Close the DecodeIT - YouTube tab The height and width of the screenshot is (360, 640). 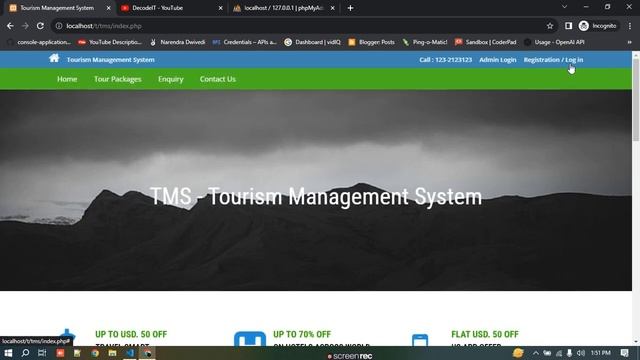220,8
